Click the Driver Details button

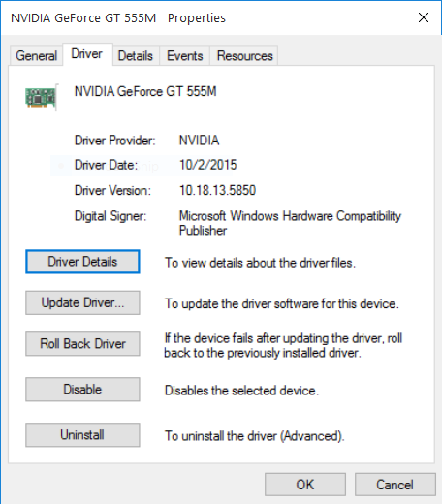82,262
